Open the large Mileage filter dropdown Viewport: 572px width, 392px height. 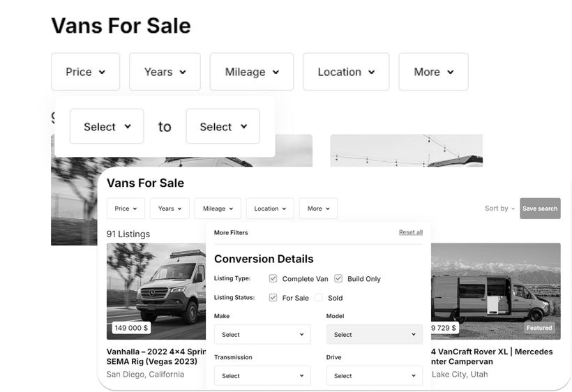pos(252,72)
